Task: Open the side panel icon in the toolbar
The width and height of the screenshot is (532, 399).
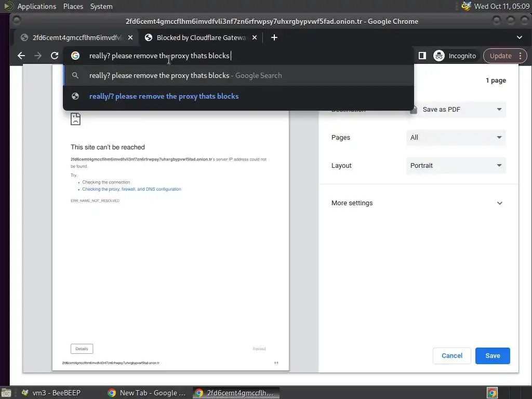Action: 422,56
